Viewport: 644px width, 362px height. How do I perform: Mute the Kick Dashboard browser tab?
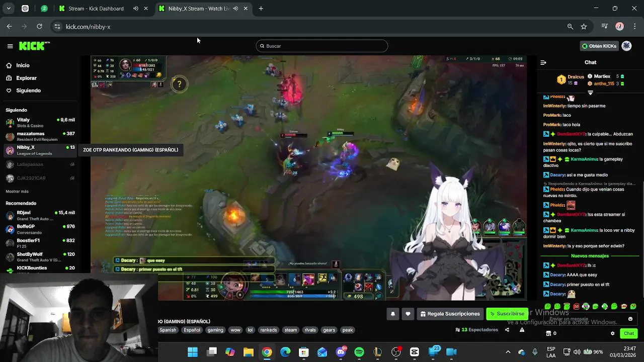(136, 9)
